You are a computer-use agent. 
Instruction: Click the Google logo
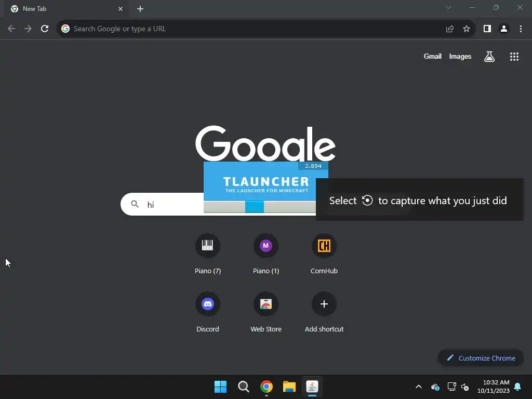click(265, 144)
